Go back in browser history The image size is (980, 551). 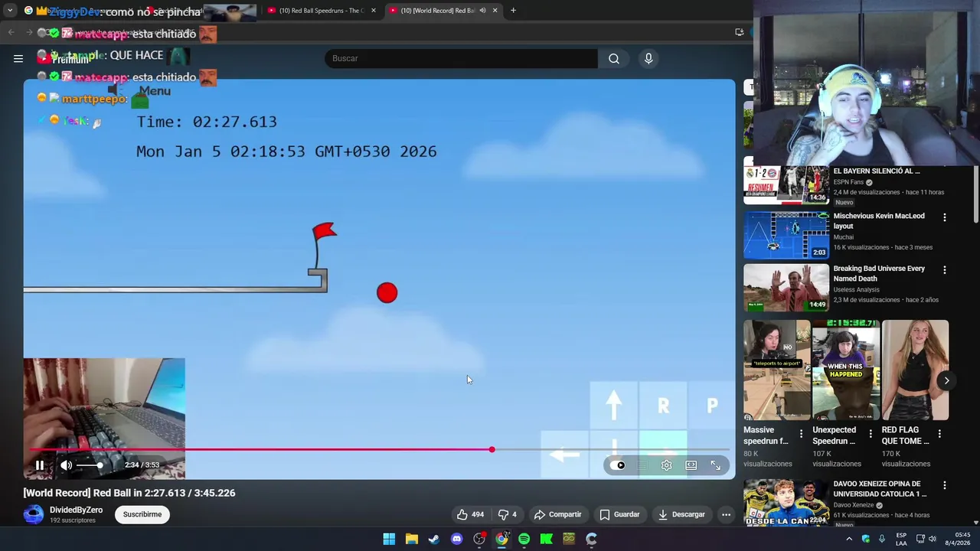pyautogui.click(x=11, y=32)
